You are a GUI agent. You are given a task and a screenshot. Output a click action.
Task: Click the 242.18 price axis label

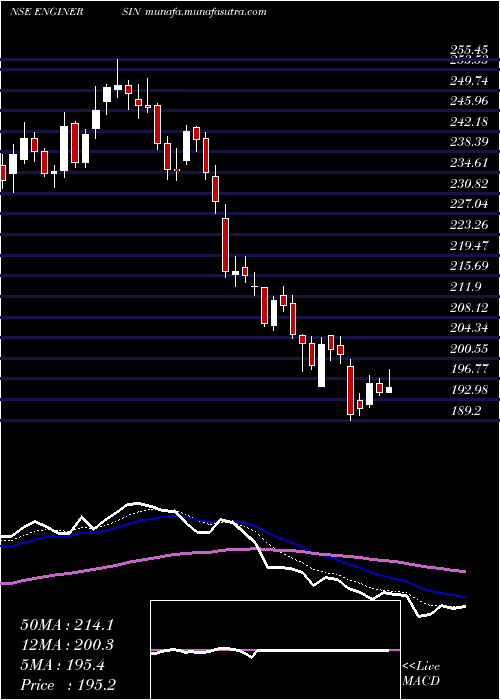coord(469,122)
